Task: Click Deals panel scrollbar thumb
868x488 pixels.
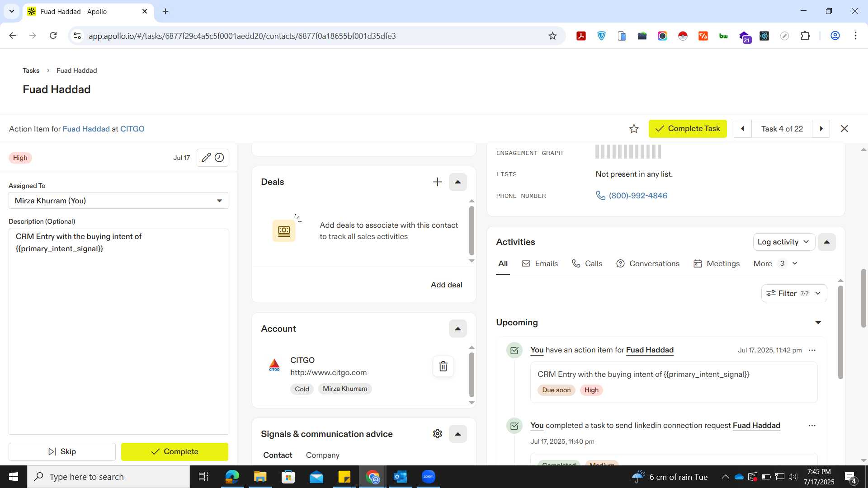Action: point(472,231)
